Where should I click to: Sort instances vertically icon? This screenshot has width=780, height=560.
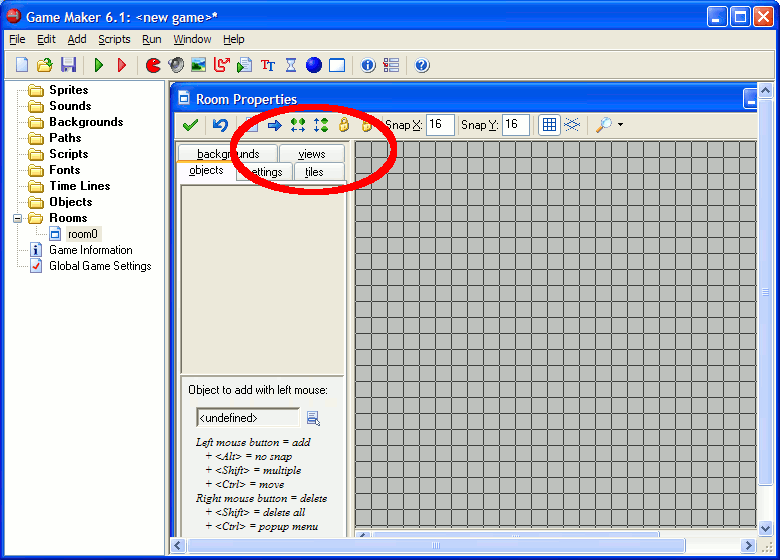click(321, 125)
